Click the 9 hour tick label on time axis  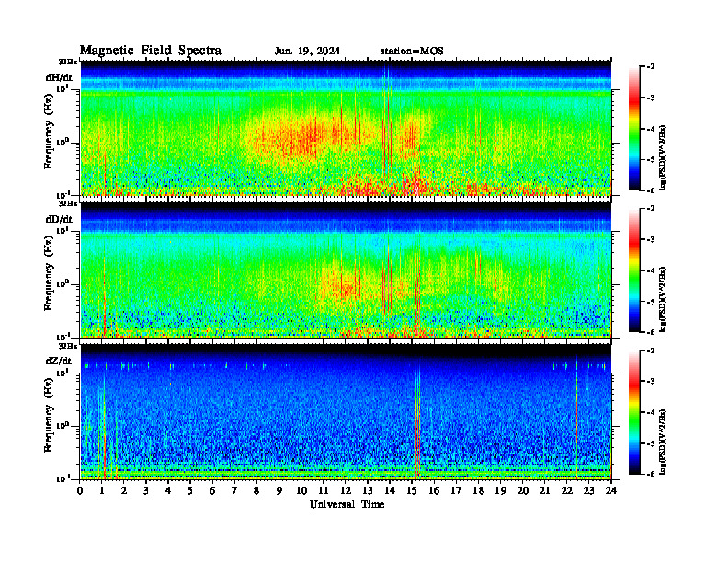click(x=279, y=491)
